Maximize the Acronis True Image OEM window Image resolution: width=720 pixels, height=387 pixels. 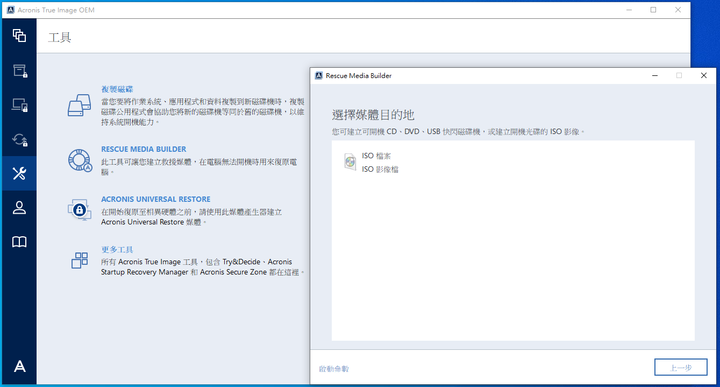click(x=653, y=10)
